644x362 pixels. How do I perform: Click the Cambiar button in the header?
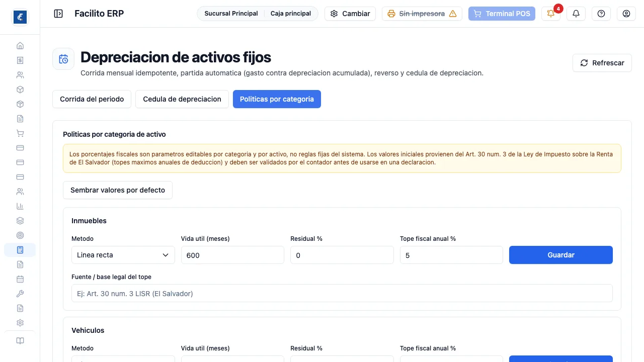350,14
